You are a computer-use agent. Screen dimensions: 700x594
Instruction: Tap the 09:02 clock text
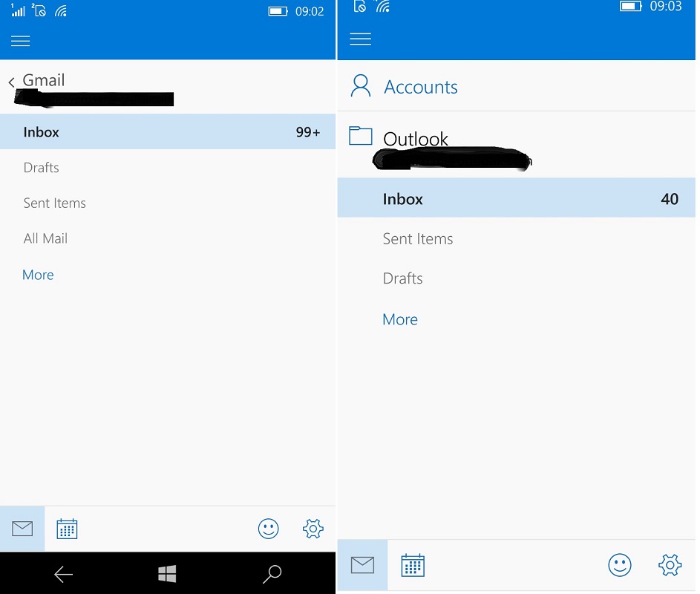click(x=310, y=11)
